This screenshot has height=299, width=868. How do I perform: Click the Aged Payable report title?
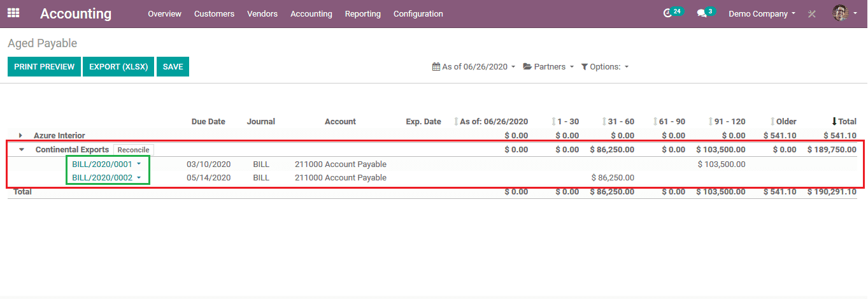point(42,43)
